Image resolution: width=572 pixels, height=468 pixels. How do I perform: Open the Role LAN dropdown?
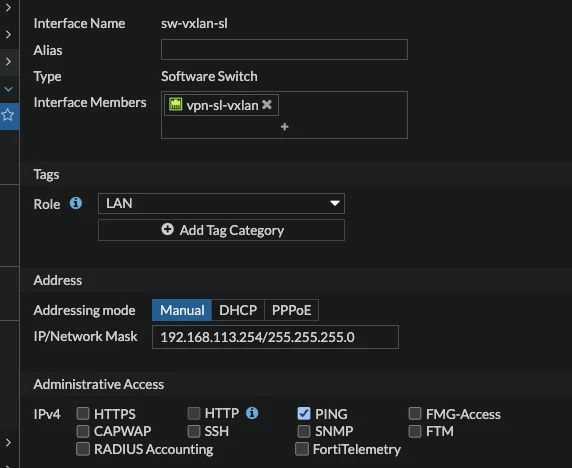click(x=221, y=203)
